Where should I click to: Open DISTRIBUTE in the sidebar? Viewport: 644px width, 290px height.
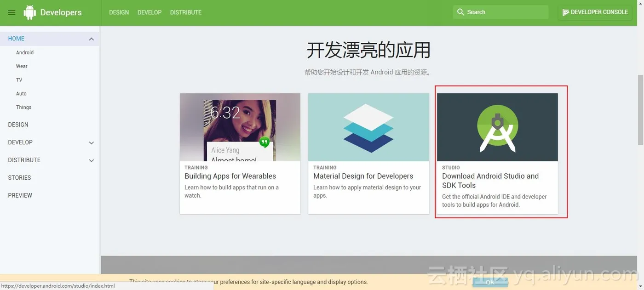pos(24,160)
